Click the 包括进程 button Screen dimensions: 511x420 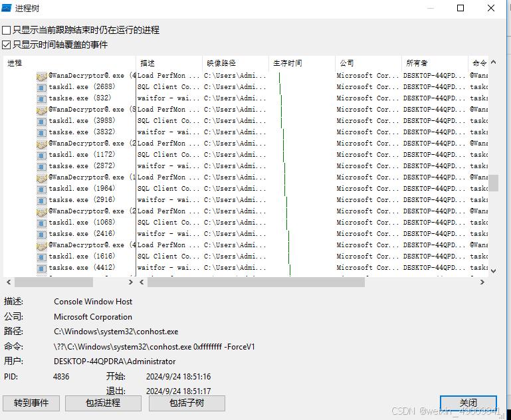tap(103, 403)
